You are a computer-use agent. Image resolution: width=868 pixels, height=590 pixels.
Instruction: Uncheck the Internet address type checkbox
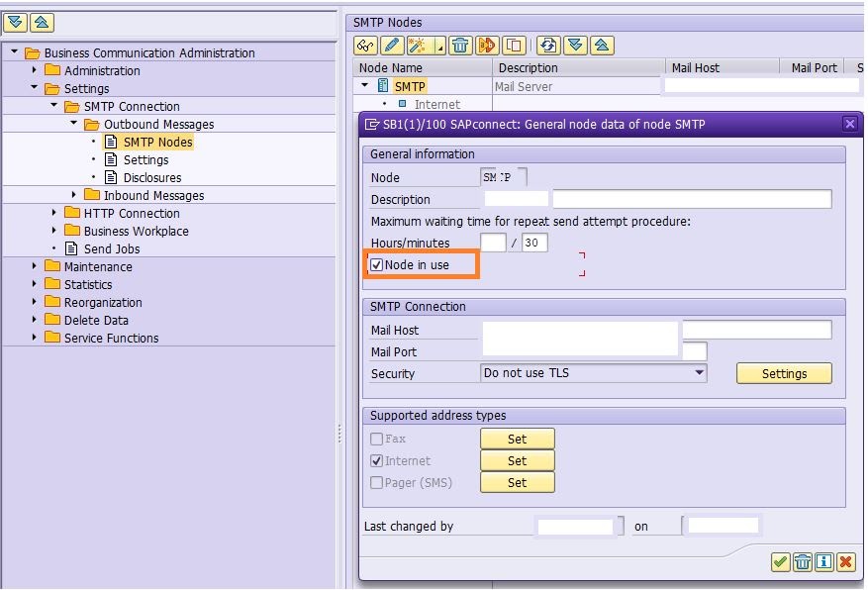379,460
